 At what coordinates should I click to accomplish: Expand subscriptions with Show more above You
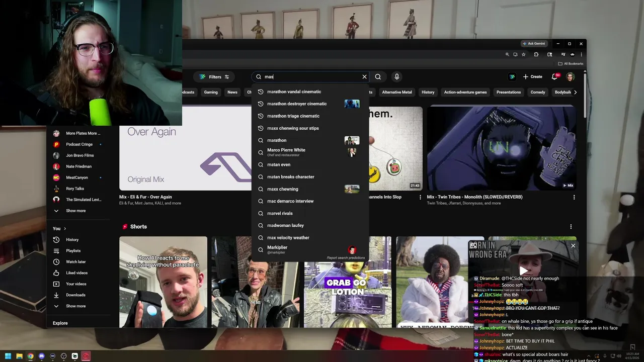(78, 211)
